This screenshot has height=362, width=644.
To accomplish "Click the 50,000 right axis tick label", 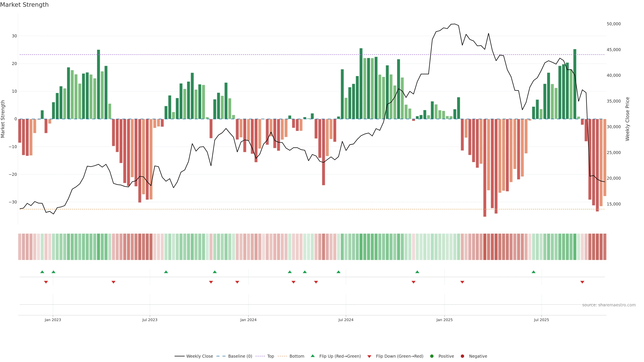I will [x=613, y=24].
